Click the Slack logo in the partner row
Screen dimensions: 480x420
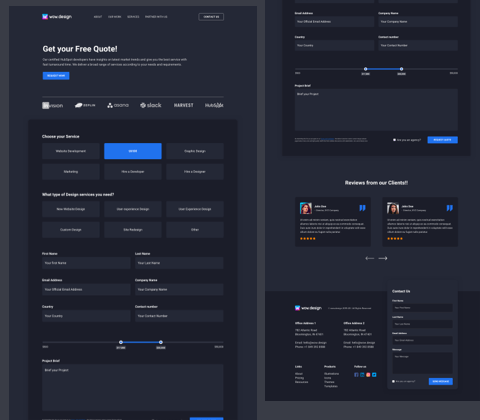pyautogui.click(x=151, y=105)
